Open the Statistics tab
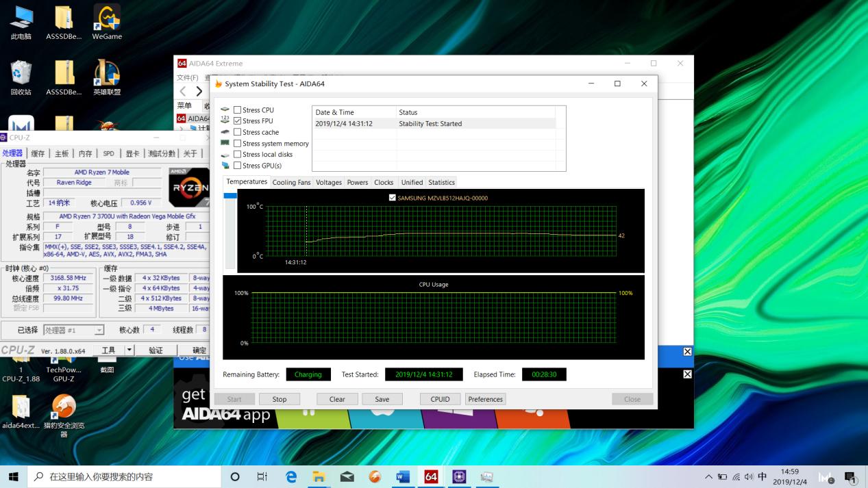This screenshot has height=488, width=868. click(441, 183)
